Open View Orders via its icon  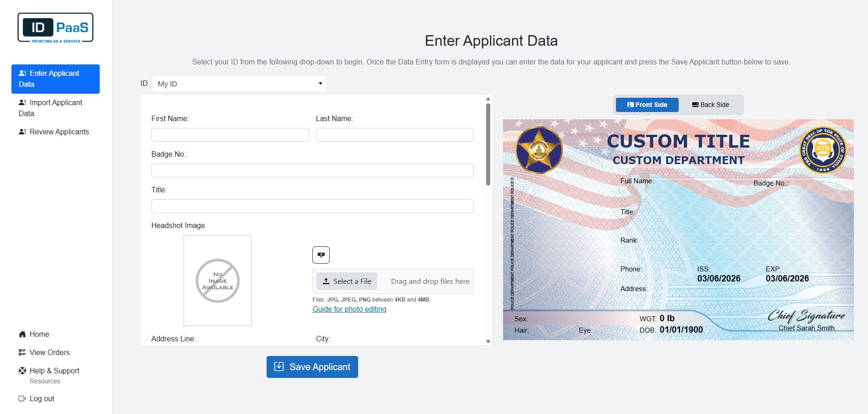pyautogui.click(x=21, y=352)
